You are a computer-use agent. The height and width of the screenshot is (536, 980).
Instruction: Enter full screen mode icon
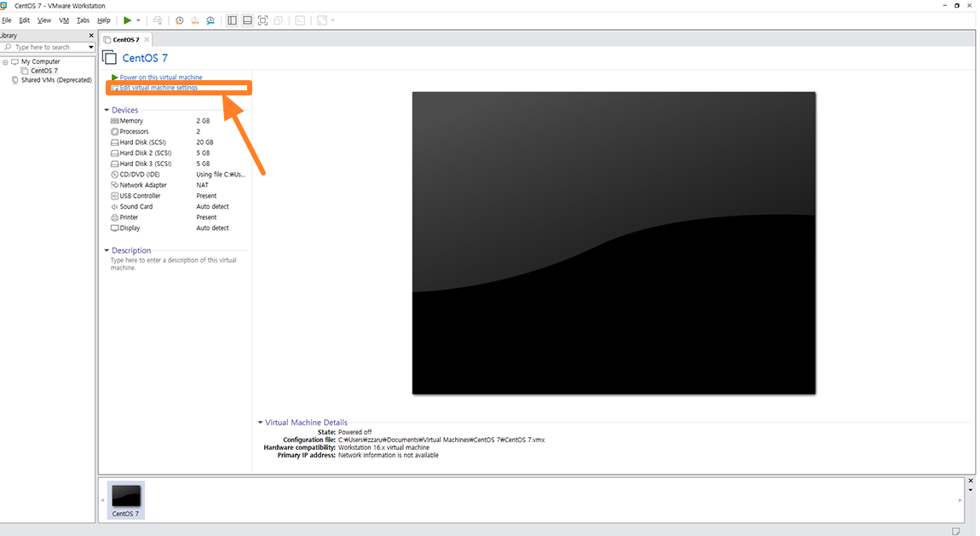click(263, 20)
